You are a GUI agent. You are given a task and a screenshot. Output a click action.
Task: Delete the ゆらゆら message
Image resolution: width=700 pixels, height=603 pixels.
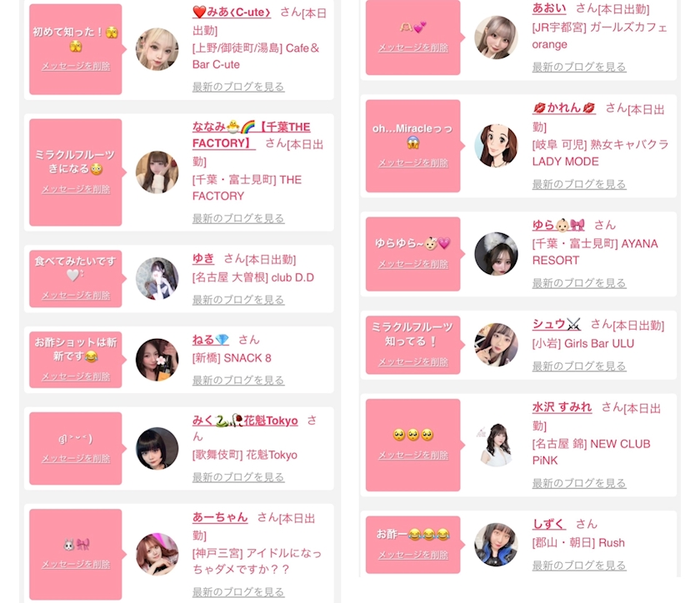(x=413, y=264)
